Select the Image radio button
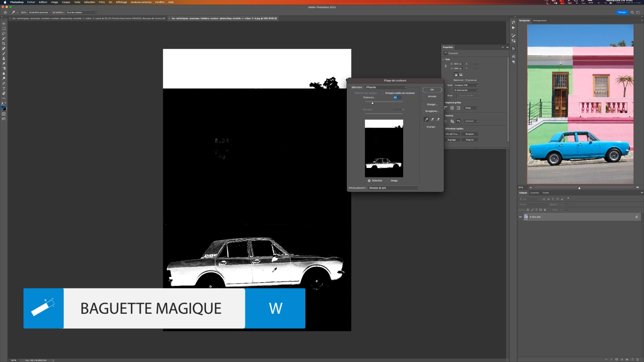Image resolution: width=644 pixels, height=362 pixels. [388, 181]
